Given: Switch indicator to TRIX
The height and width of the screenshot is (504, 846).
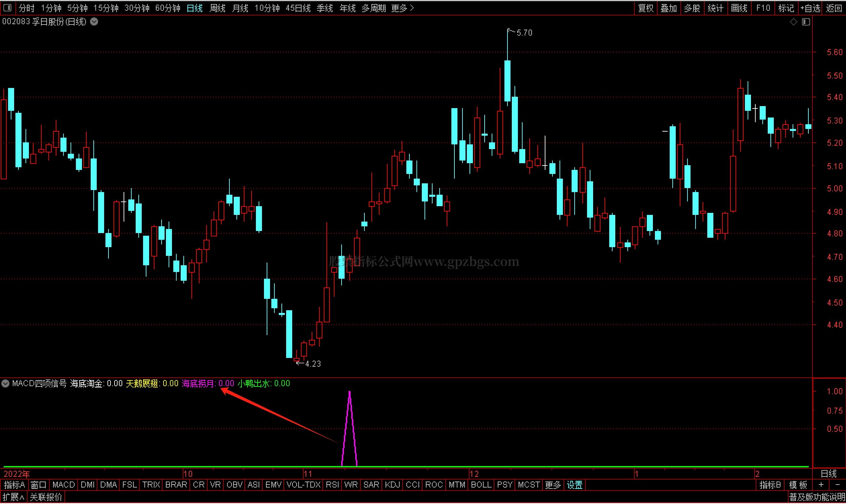Looking at the screenshot, I should (151, 486).
